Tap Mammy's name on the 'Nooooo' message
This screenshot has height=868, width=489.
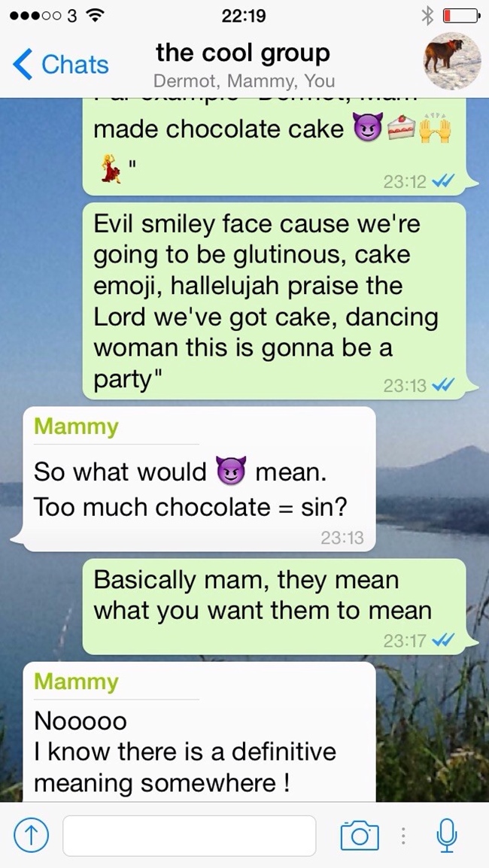[76, 681]
